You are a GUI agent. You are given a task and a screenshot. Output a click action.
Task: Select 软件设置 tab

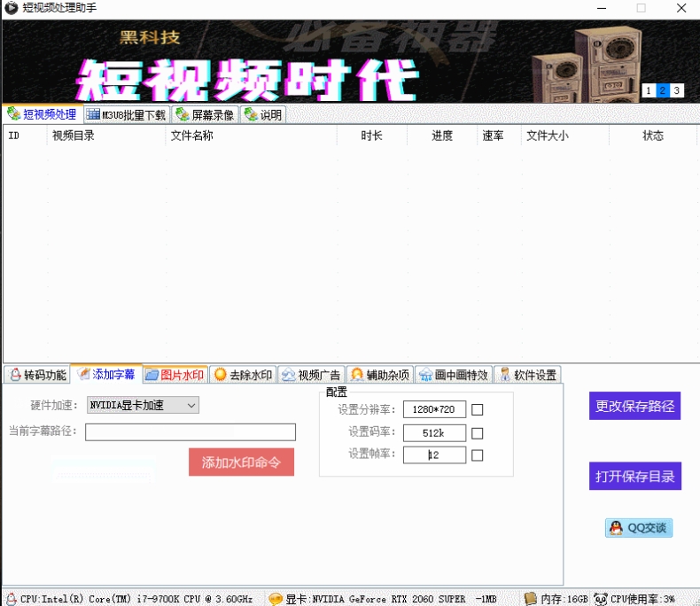point(528,375)
